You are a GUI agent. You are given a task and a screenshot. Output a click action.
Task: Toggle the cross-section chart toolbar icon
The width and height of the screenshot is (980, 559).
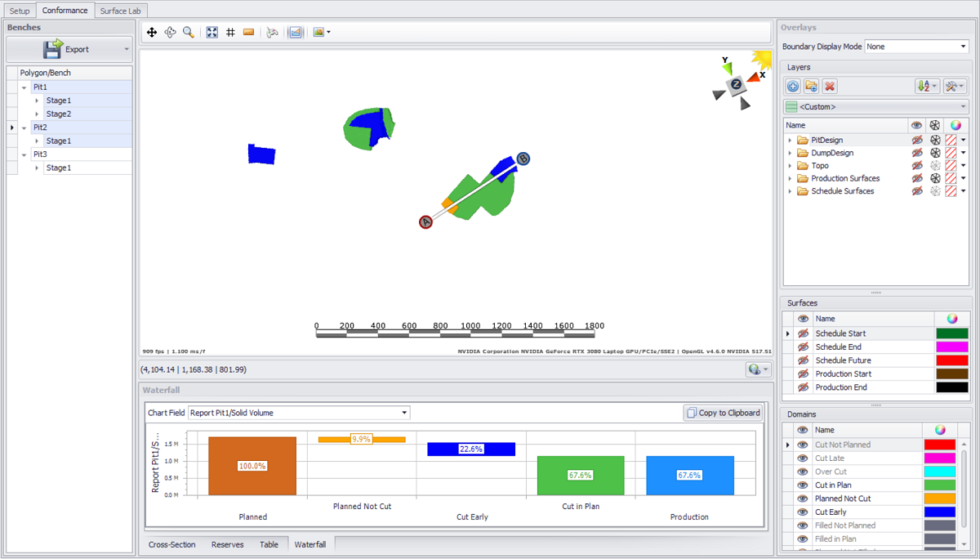(x=296, y=33)
